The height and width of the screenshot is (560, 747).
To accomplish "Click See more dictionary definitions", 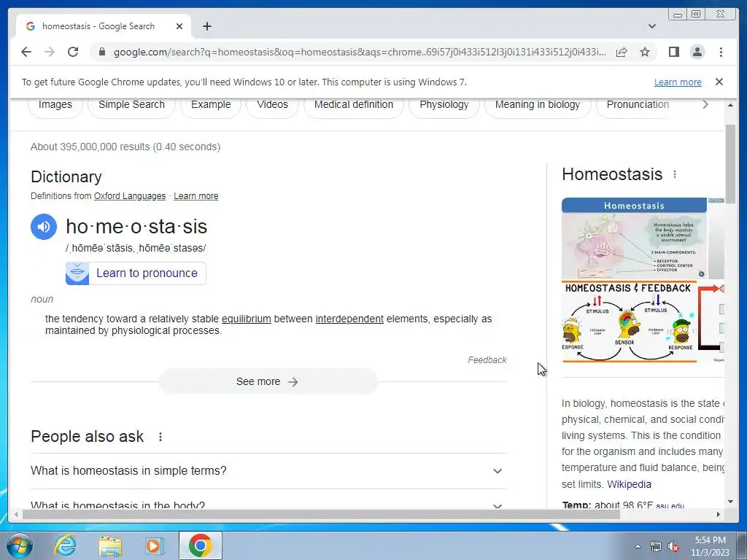I will [x=268, y=381].
